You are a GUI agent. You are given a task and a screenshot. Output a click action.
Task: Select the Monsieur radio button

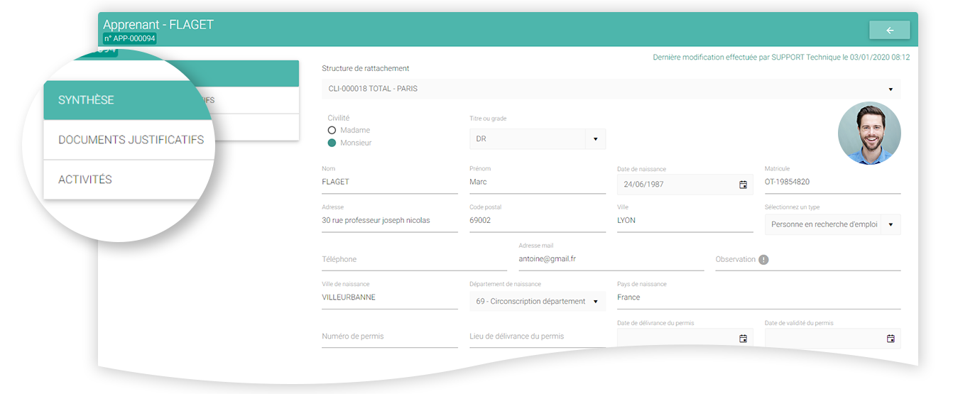(x=332, y=143)
